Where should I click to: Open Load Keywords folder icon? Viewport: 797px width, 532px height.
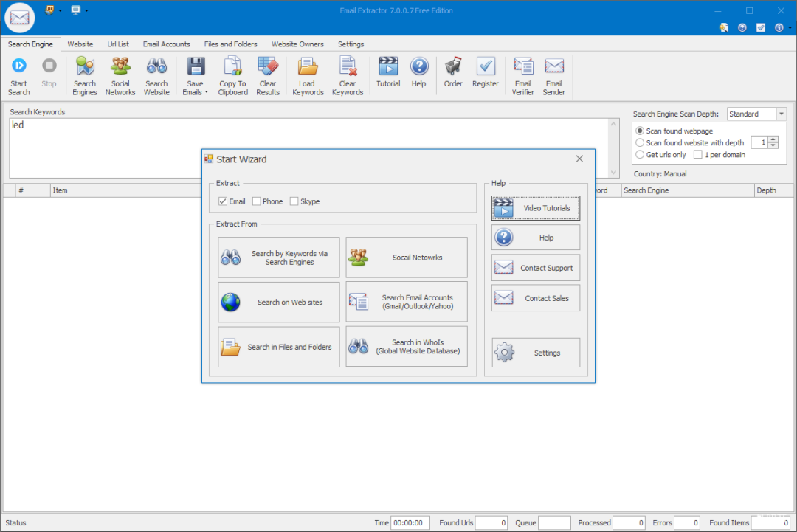pyautogui.click(x=308, y=66)
